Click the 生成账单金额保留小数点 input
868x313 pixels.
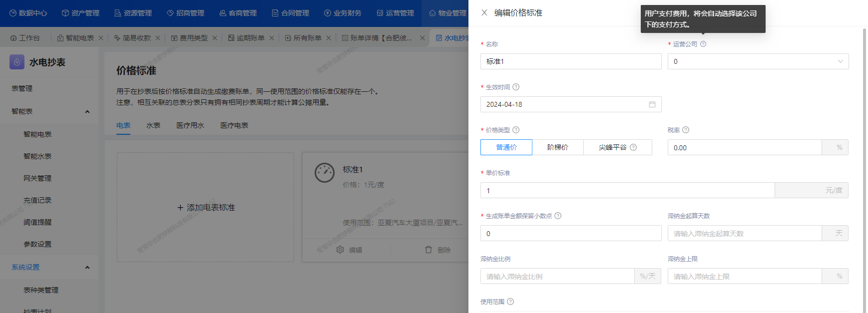pos(571,233)
